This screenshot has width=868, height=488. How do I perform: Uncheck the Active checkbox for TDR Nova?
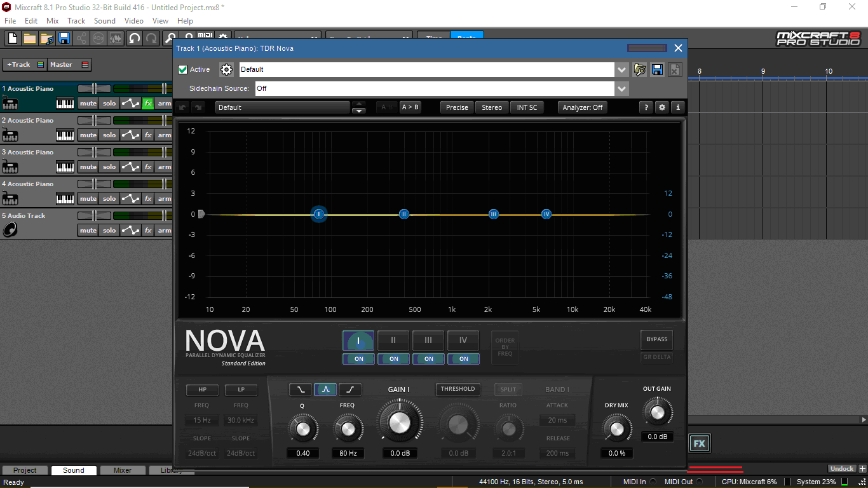coord(183,69)
